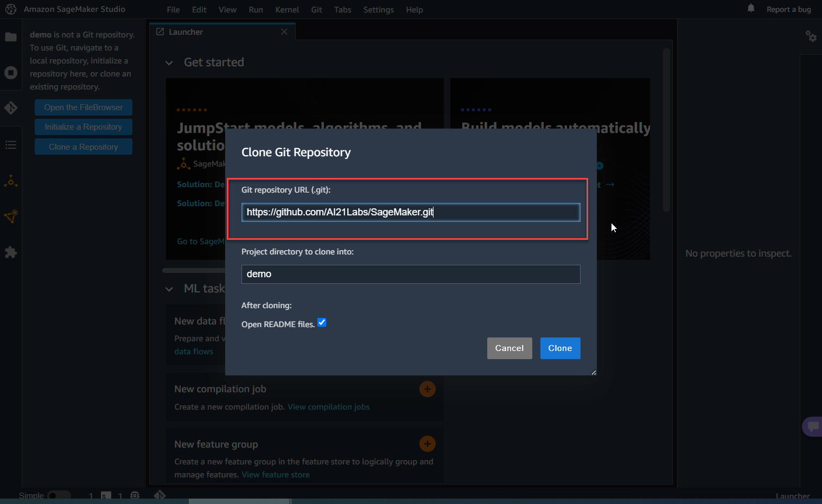822x504 pixels.
Task: Open the View feature store link
Action: click(276, 475)
